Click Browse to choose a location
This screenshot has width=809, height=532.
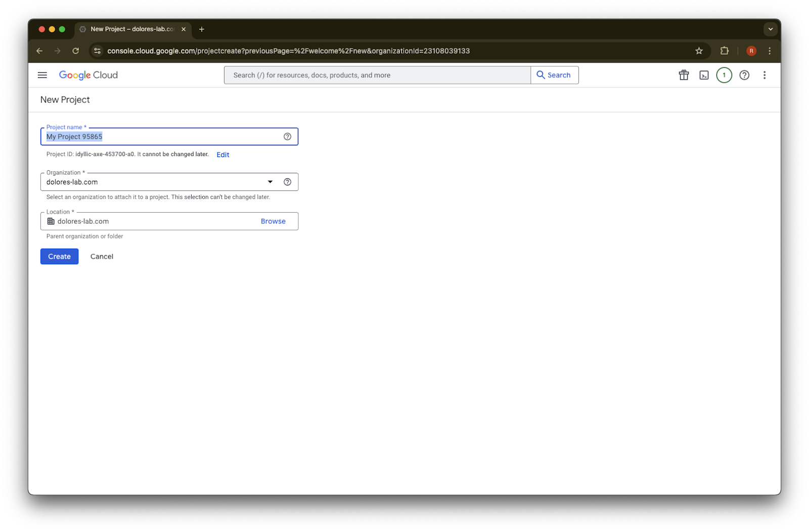[273, 221]
